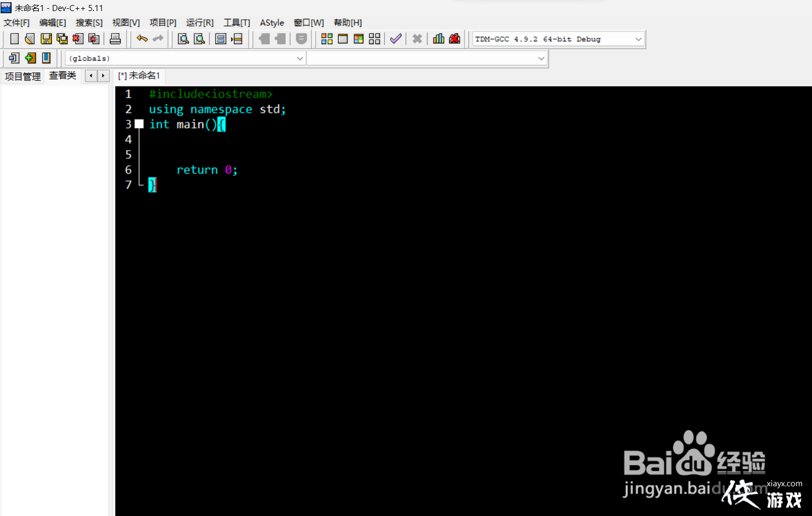This screenshot has width=812, height=516.
Task: Open Find using magnifier icon
Action: [x=183, y=39]
